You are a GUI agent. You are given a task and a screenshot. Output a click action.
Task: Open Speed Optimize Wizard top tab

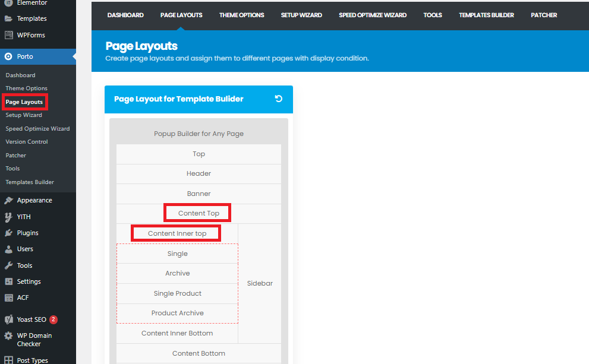coord(373,15)
